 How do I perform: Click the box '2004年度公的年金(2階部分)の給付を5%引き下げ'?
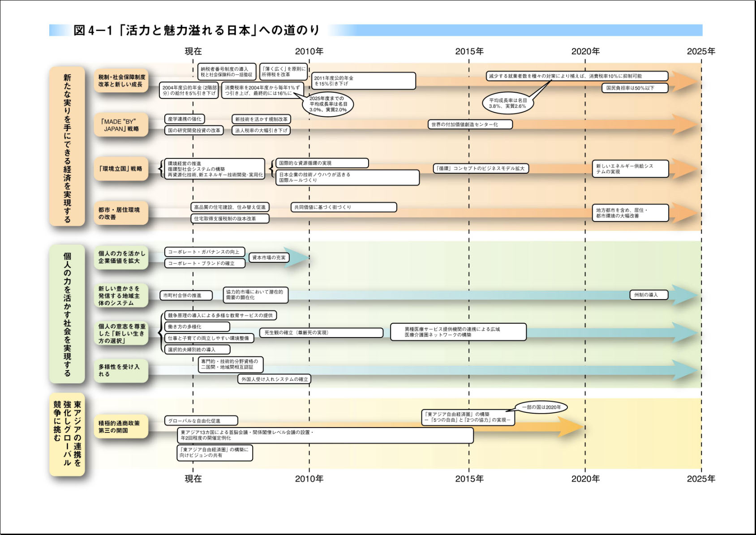coord(189,90)
